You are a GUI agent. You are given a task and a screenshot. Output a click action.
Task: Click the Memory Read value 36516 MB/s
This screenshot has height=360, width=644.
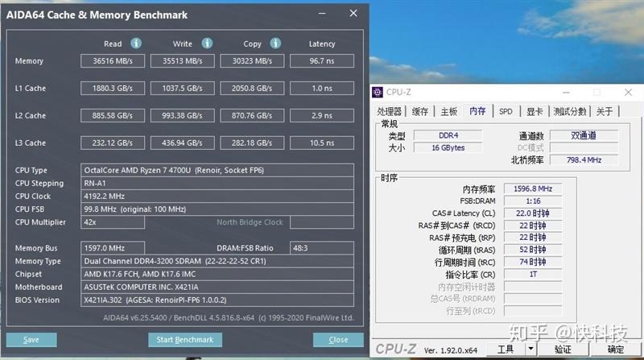pyautogui.click(x=113, y=61)
